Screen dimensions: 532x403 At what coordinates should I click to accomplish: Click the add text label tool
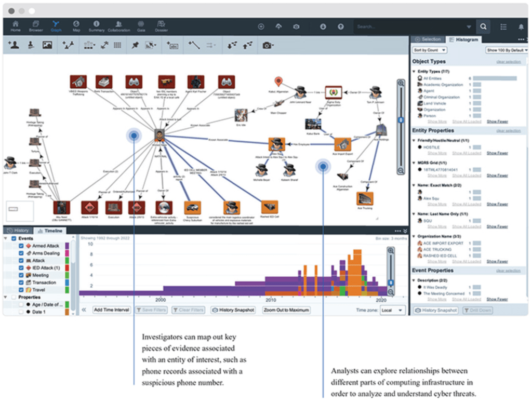[172, 45]
